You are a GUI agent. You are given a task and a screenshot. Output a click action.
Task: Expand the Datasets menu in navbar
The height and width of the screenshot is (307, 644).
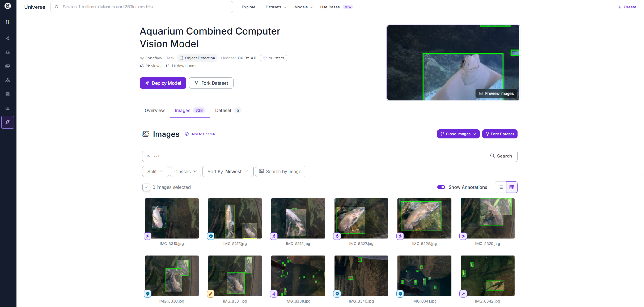click(x=276, y=7)
